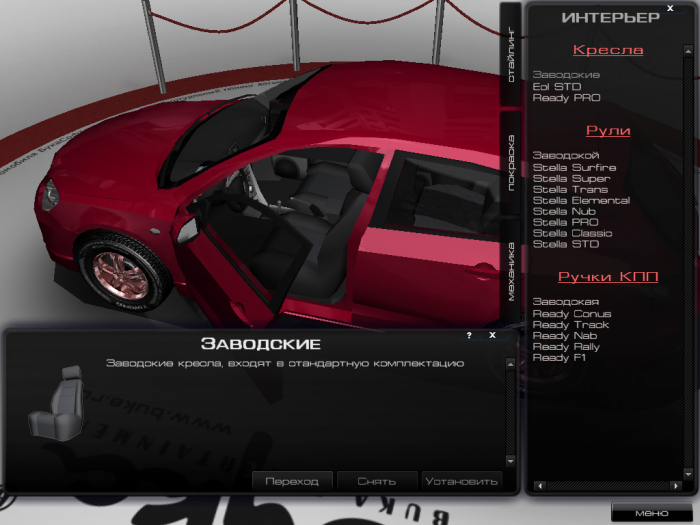700x525 pixels.
Task: Click the Установить button
Action: coord(462,481)
